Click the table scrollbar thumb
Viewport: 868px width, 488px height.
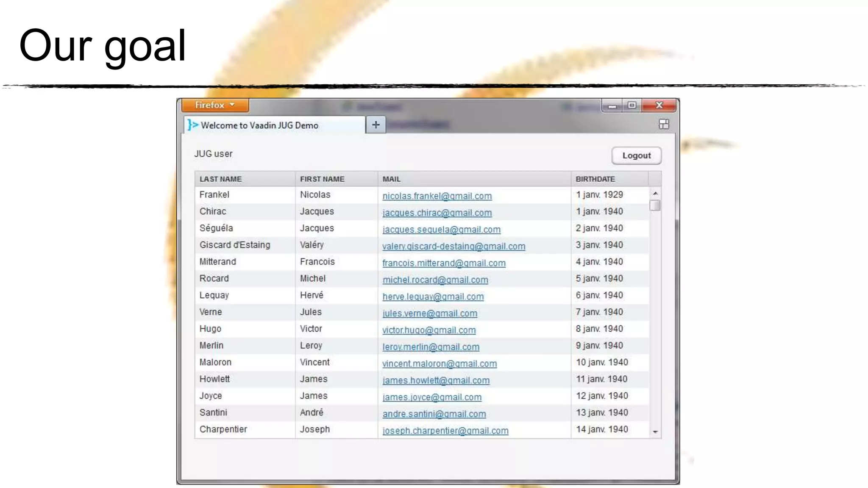point(655,205)
